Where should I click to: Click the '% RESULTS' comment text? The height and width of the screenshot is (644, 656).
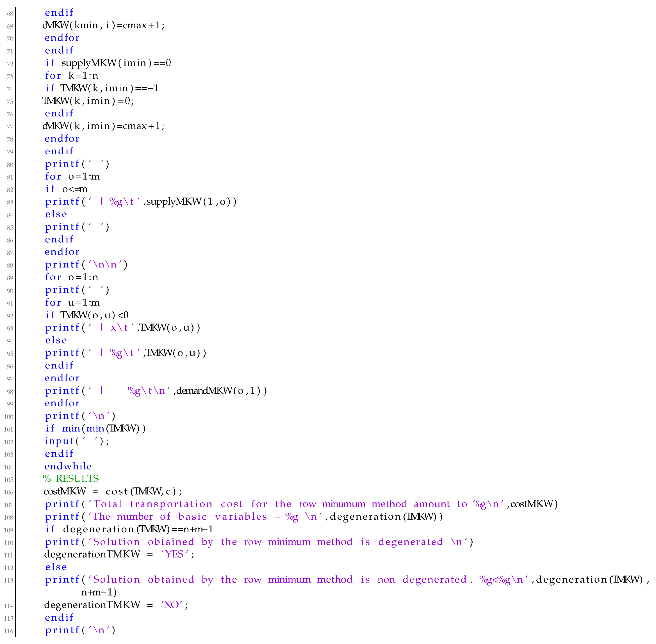(71, 479)
